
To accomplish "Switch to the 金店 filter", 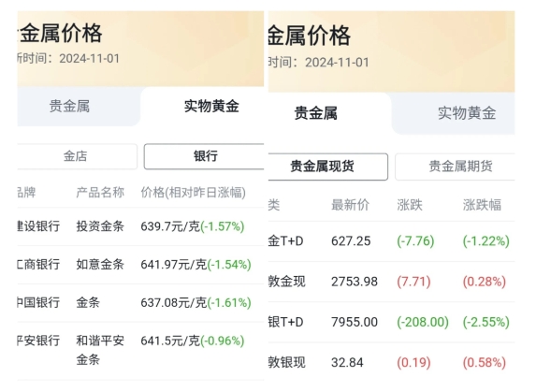I will pos(76,156).
